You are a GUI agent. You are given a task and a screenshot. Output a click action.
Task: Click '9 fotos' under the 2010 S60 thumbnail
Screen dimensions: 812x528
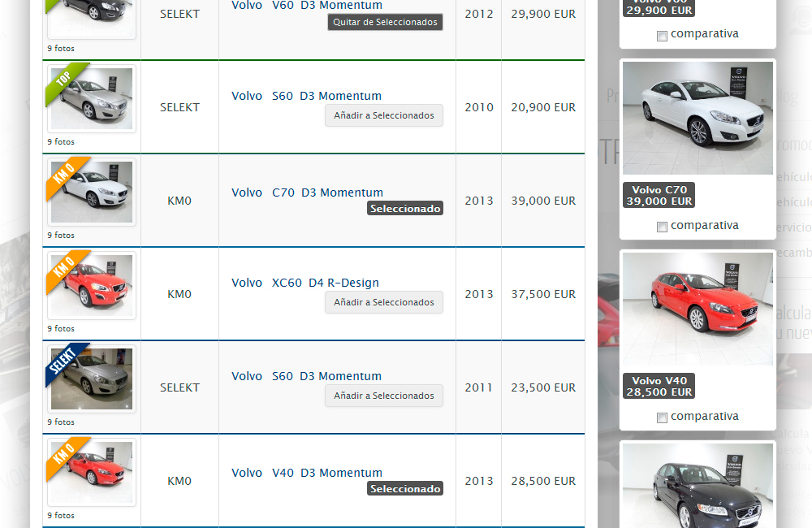(x=61, y=141)
